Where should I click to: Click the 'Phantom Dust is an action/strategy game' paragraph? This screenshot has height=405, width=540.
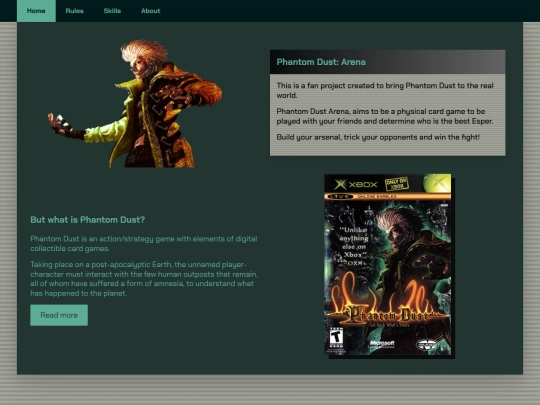[144, 243]
